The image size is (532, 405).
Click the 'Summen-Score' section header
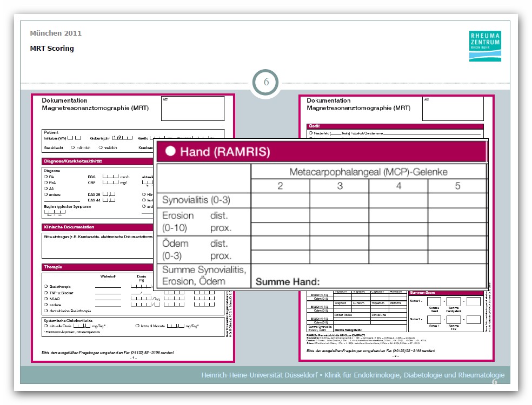446,293
